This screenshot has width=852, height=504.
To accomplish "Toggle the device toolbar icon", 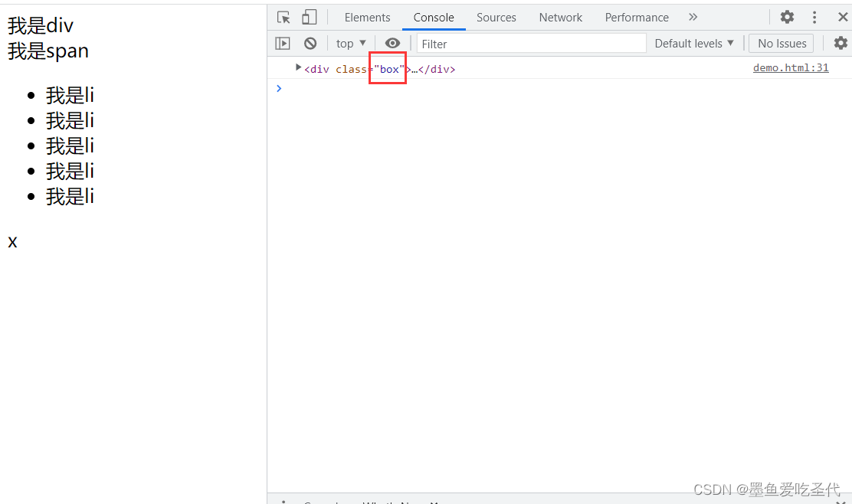I will 310,18.
